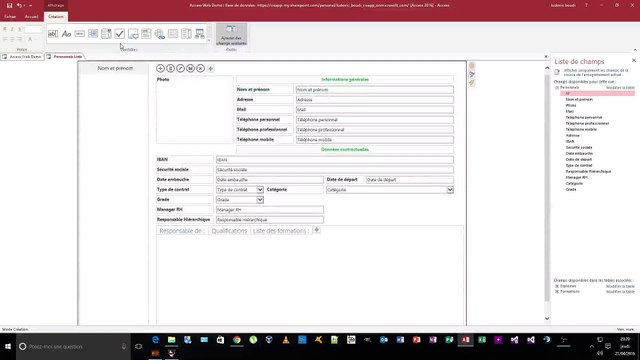640x360 pixels.
Task: Add a new tab with the plus
Action: tap(316, 230)
